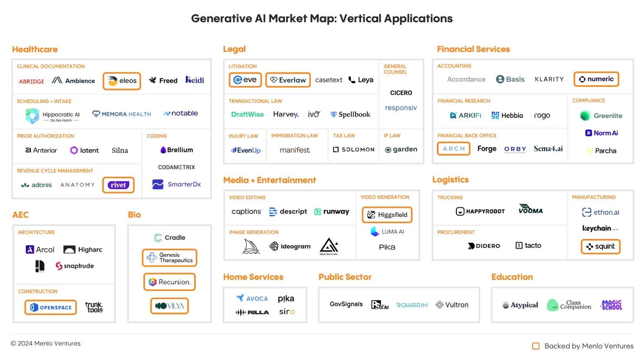Select the Genesis Therapeutics logo
This screenshot has height=356, width=644.
pyautogui.click(x=170, y=258)
